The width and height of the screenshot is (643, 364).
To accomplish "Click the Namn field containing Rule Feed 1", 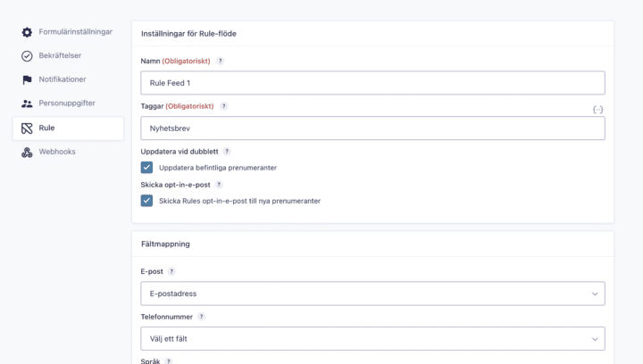I will (x=372, y=83).
